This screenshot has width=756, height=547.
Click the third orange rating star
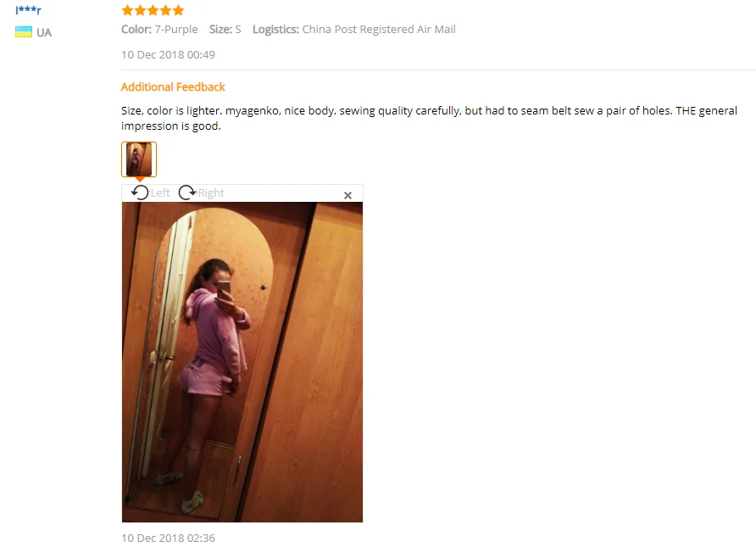pos(153,10)
